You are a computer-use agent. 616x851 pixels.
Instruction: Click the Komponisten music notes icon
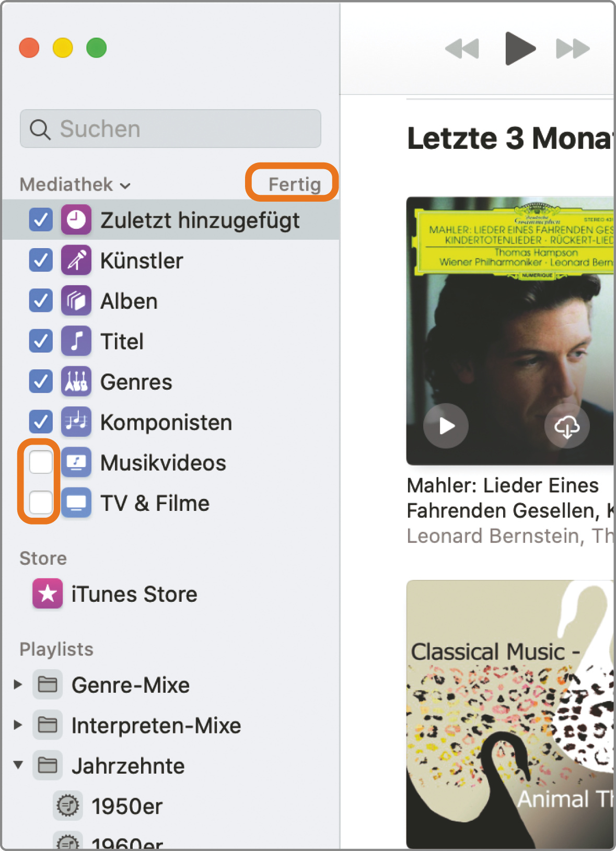[76, 422]
